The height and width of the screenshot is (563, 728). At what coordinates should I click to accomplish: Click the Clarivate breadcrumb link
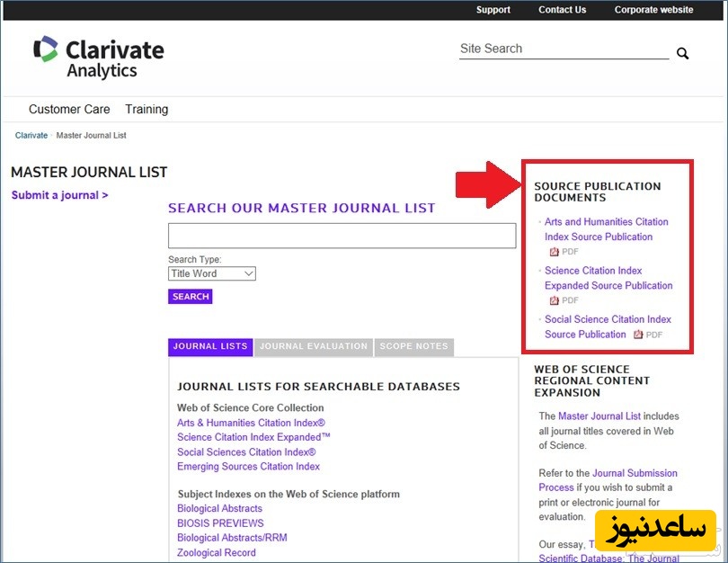pyautogui.click(x=31, y=136)
